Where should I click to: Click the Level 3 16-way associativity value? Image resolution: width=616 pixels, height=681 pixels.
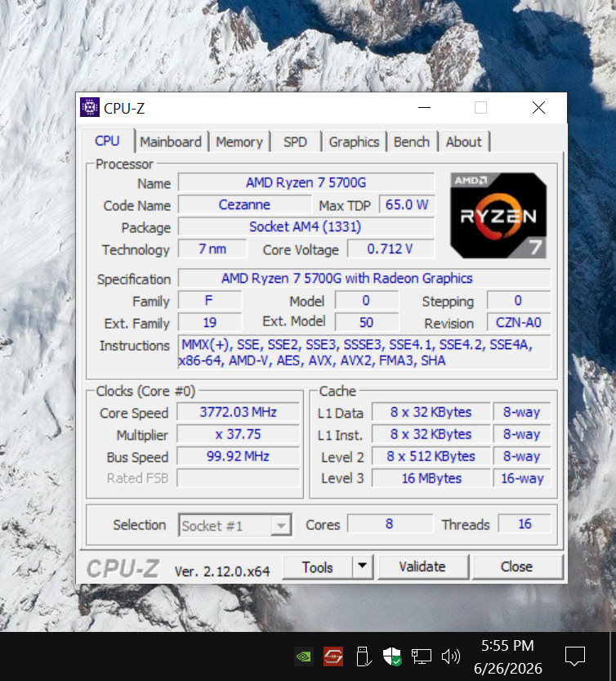tap(522, 478)
